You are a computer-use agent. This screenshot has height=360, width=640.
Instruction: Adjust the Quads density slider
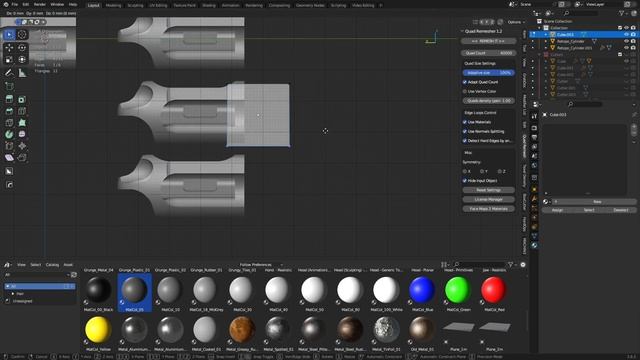488,101
